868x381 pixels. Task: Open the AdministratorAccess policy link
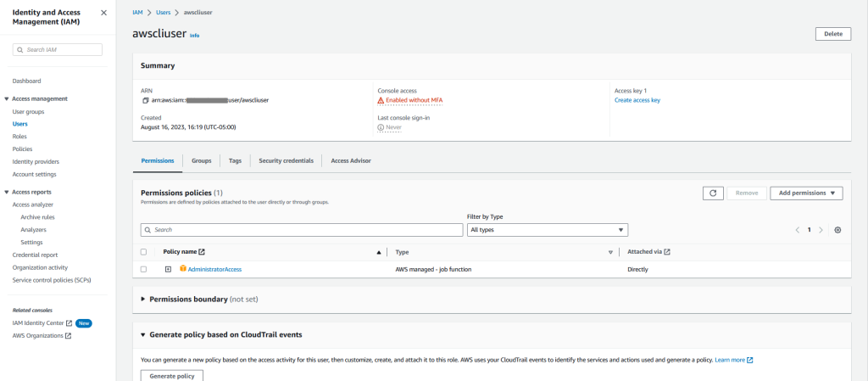pos(214,269)
